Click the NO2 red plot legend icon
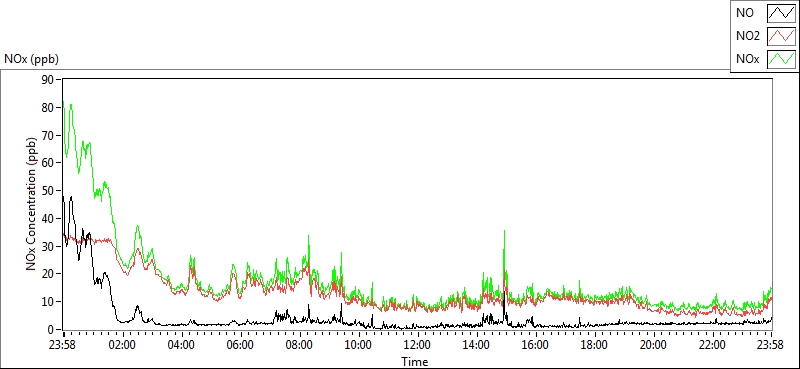 point(781,37)
